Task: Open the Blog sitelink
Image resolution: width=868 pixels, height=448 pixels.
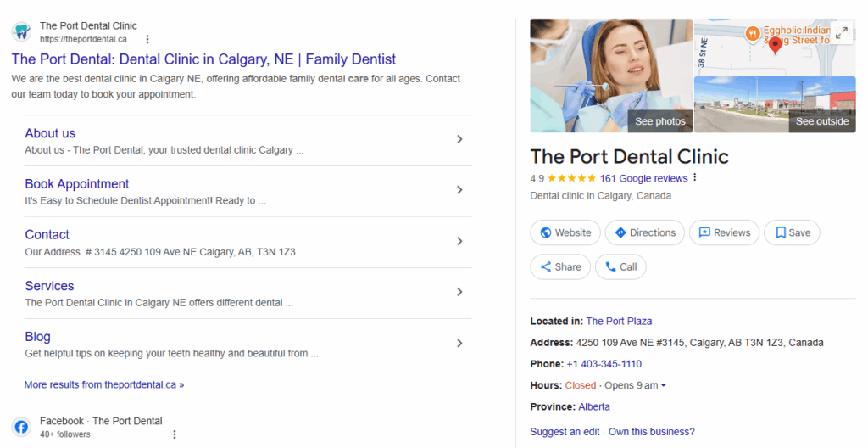Action: point(38,337)
